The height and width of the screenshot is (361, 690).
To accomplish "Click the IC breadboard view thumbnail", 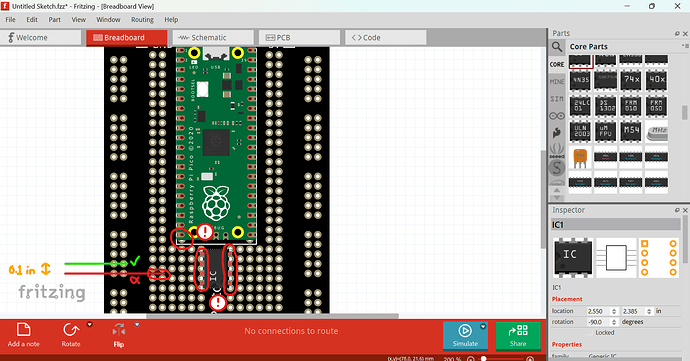I will [573, 258].
